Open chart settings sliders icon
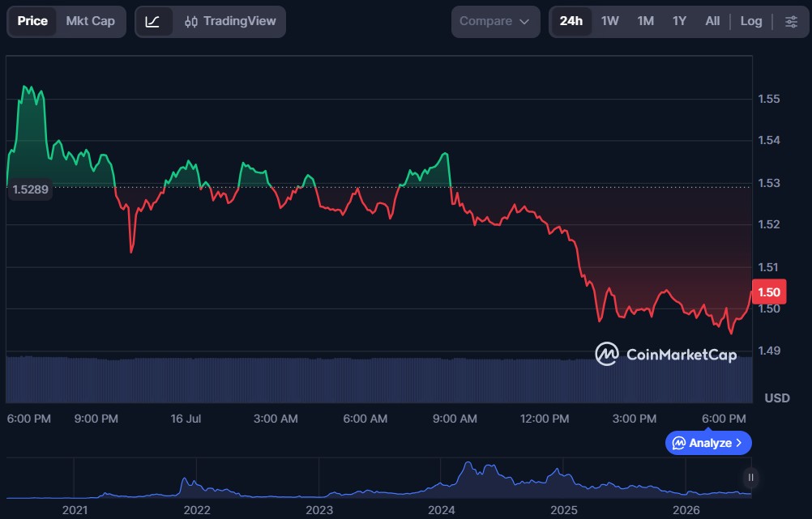 coord(791,21)
